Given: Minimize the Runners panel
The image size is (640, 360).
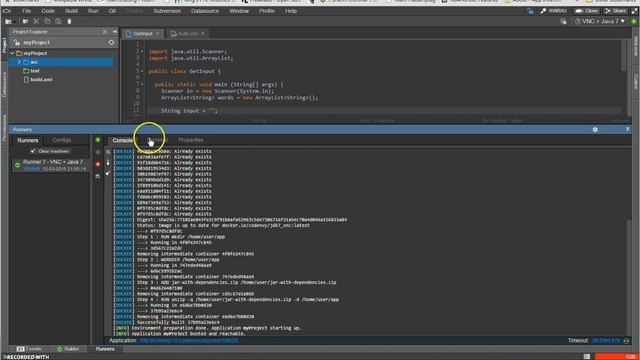Looking at the screenshot, I should click(x=627, y=129).
